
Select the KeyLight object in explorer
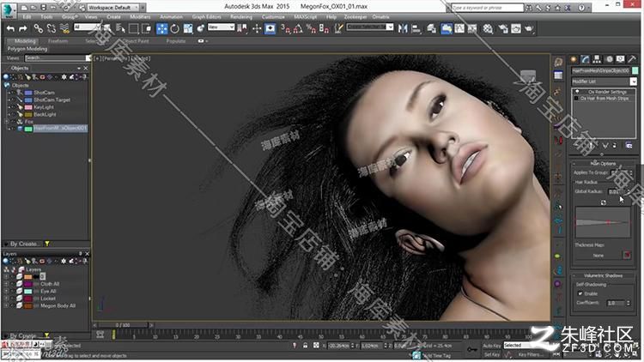point(44,107)
